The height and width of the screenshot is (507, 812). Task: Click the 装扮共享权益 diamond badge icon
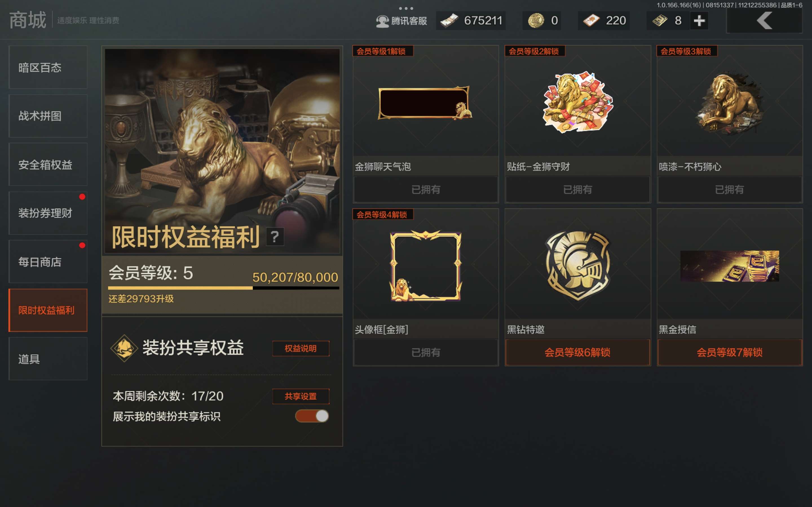pyautogui.click(x=124, y=348)
